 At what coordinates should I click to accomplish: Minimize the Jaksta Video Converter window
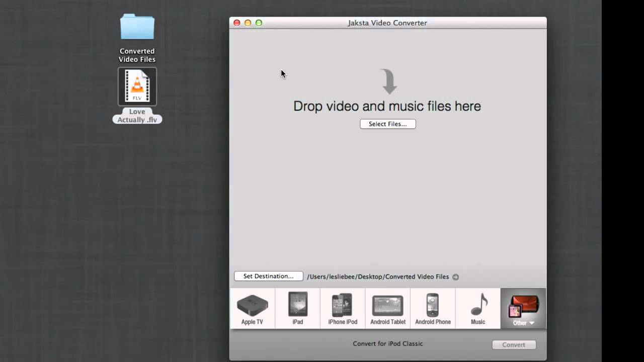(248, 23)
